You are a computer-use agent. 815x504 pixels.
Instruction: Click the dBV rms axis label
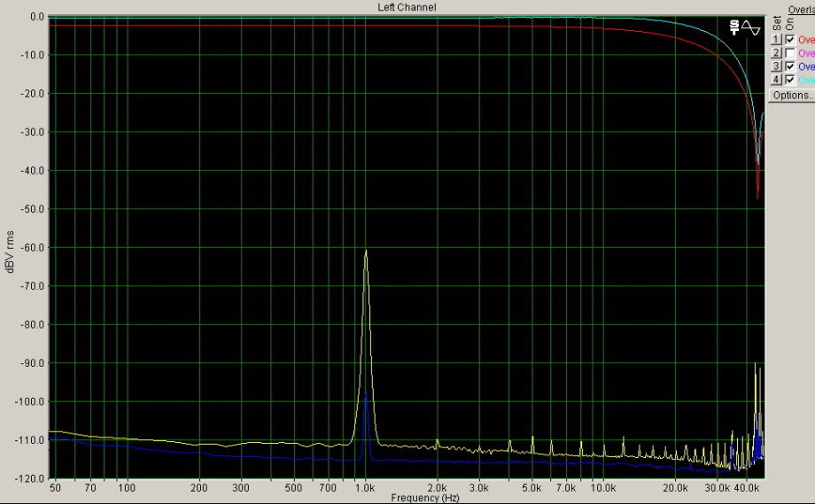pos(10,252)
